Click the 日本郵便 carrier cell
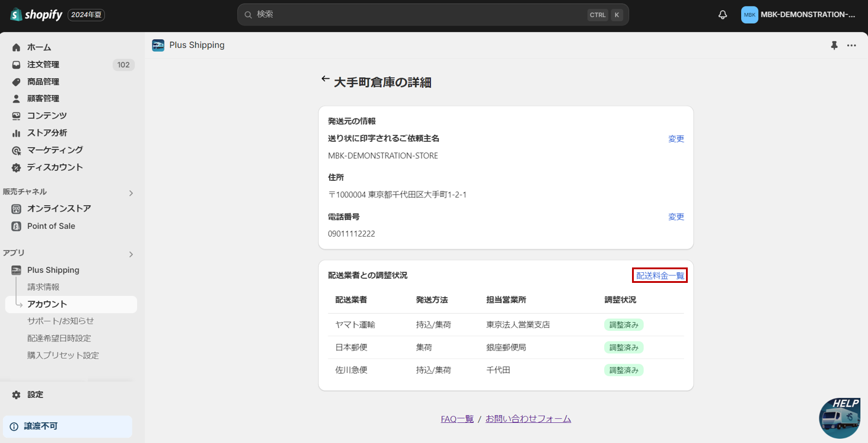 point(352,347)
